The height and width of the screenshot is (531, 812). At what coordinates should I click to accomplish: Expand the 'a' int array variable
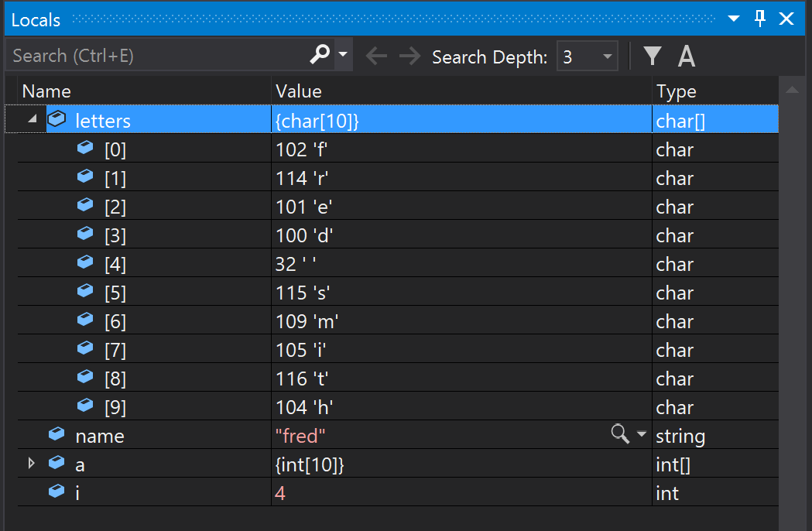(31, 463)
